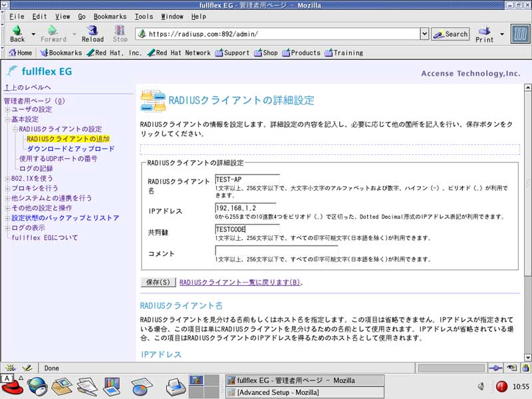The width and height of the screenshot is (532, 399).
Task: Expand the 他システムとの連携を行う tree node
Action: pos(7,198)
